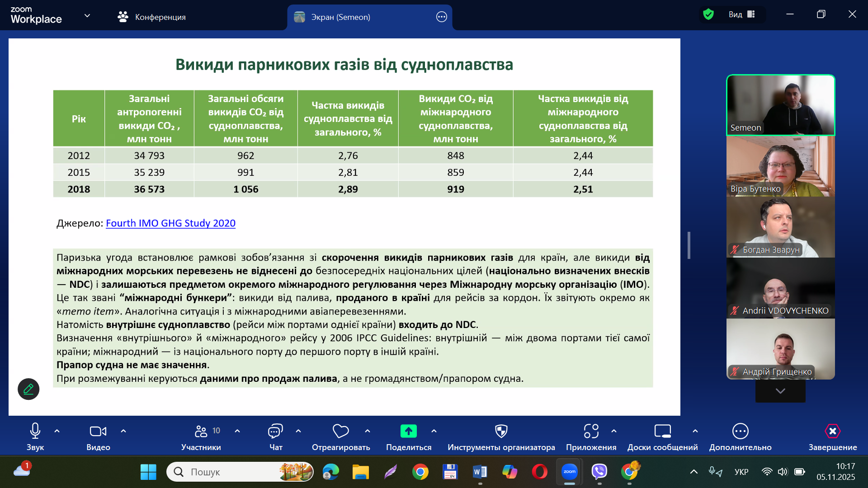
Task: Click green Поделиться share screen icon
Action: 408,432
